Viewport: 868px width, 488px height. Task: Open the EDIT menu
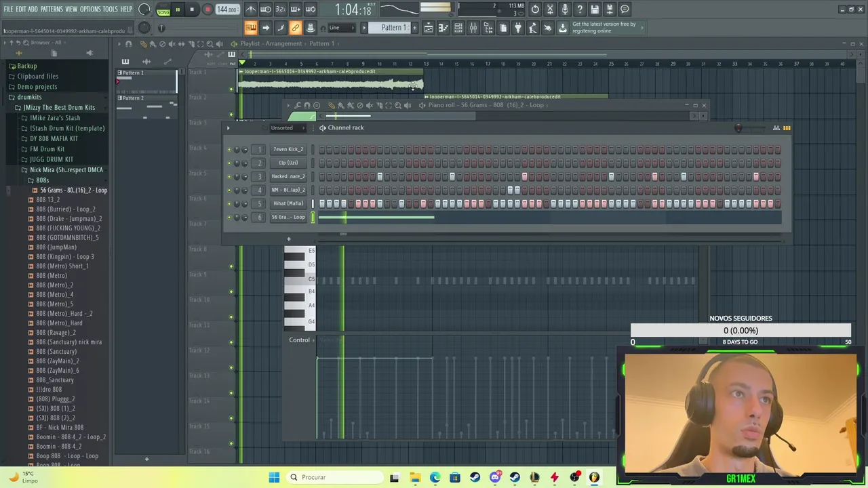coord(21,9)
